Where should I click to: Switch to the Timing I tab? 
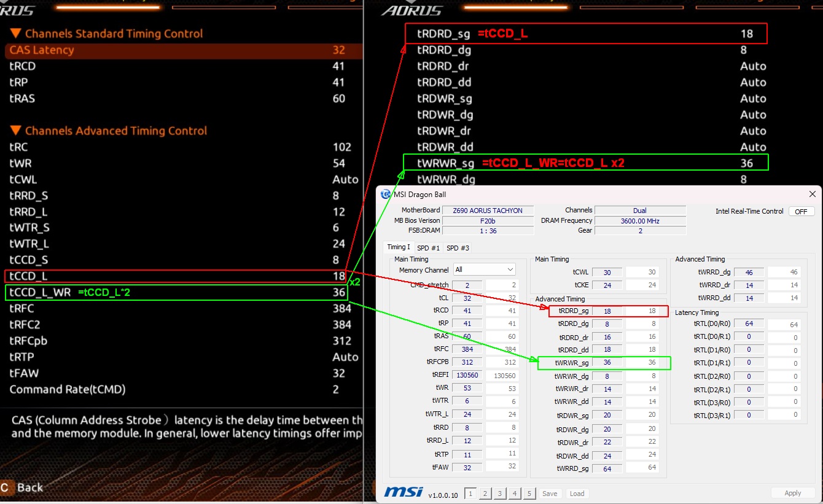click(399, 247)
